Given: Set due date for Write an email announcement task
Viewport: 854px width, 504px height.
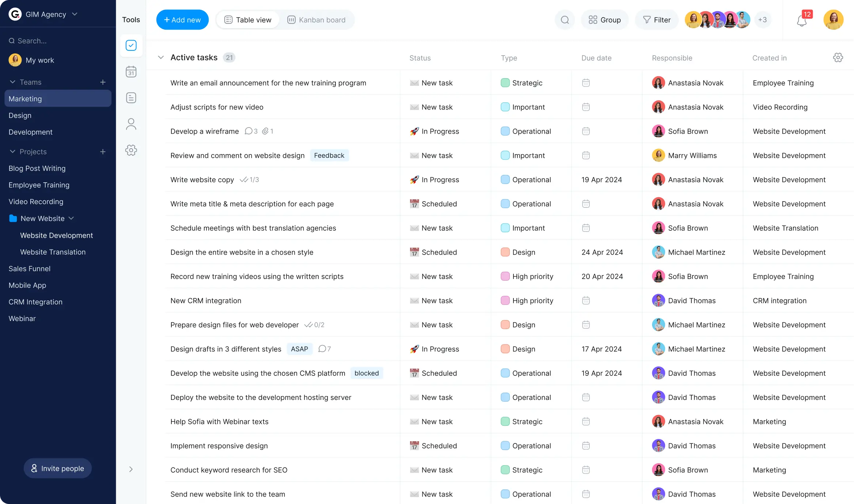Looking at the screenshot, I should tap(586, 83).
